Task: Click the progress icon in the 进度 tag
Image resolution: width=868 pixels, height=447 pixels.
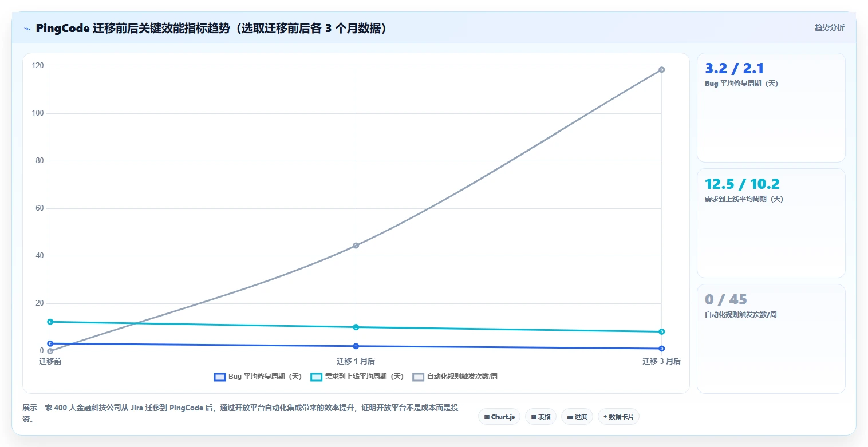Action: [570, 417]
